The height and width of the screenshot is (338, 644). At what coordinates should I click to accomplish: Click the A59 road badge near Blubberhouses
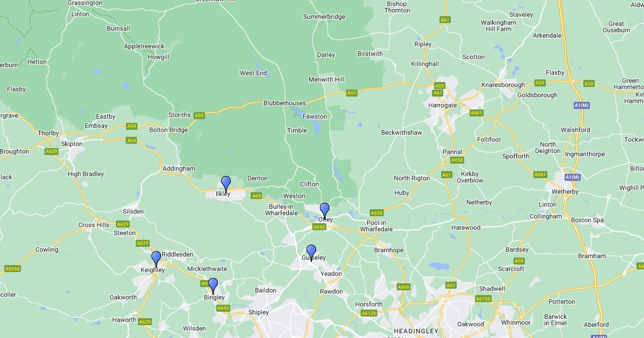click(x=351, y=93)
